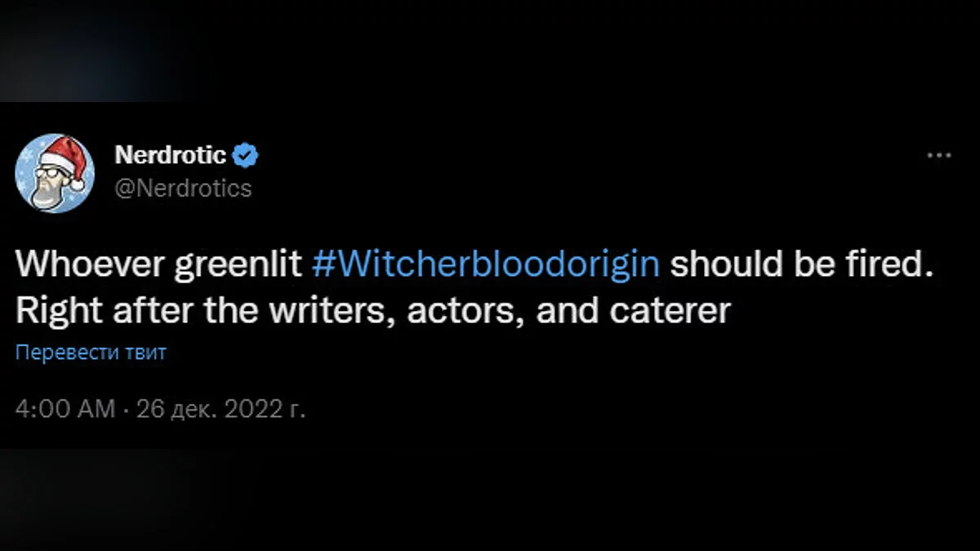Click the 4:00 AM timestamp
This screenshot has width=980, height=551.
(x=65, y=409)
